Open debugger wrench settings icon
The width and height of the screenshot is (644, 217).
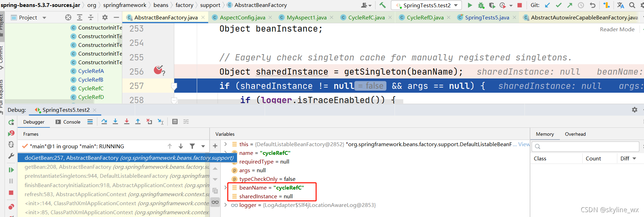pos(11,156)
